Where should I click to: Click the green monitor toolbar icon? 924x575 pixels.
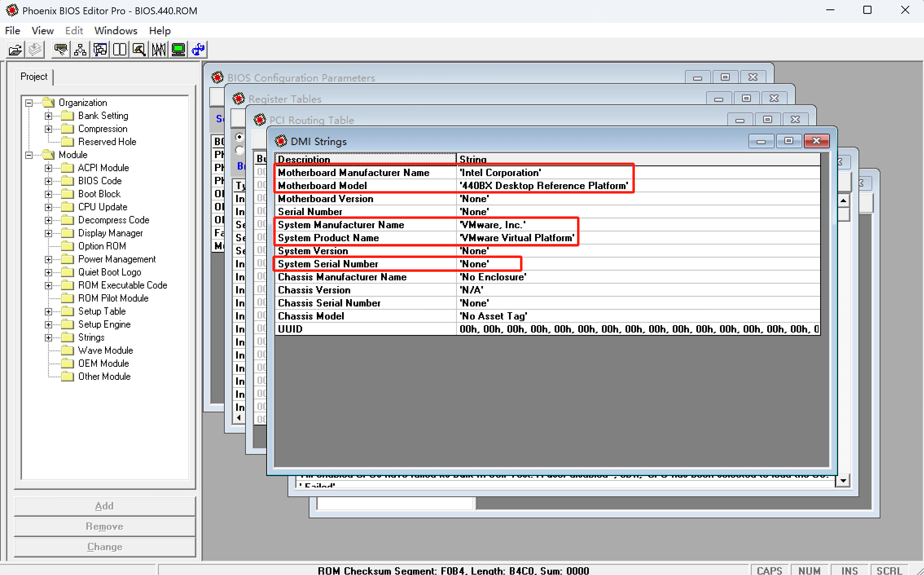click(x=178, y=50)
